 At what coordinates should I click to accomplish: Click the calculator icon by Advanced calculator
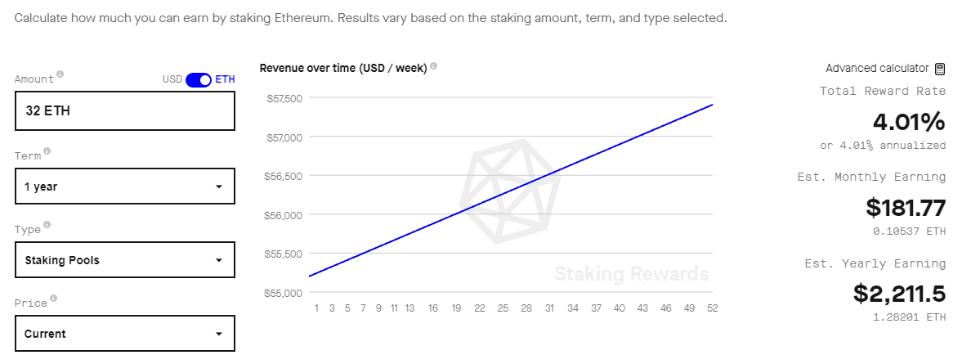pyautogui.click(x=940, y=69)
